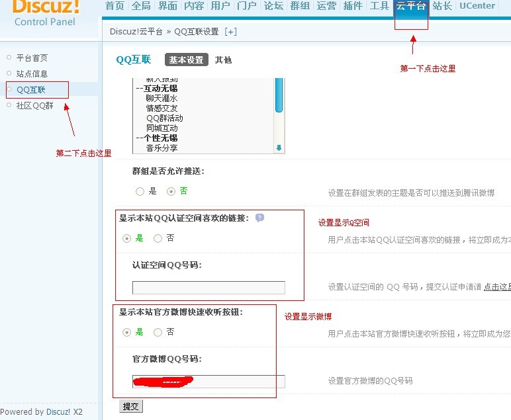Select 否 for 官方微博快速收听按钮
Image resolution: width=511 pixels, height=420 pixels.
point(158,333)
